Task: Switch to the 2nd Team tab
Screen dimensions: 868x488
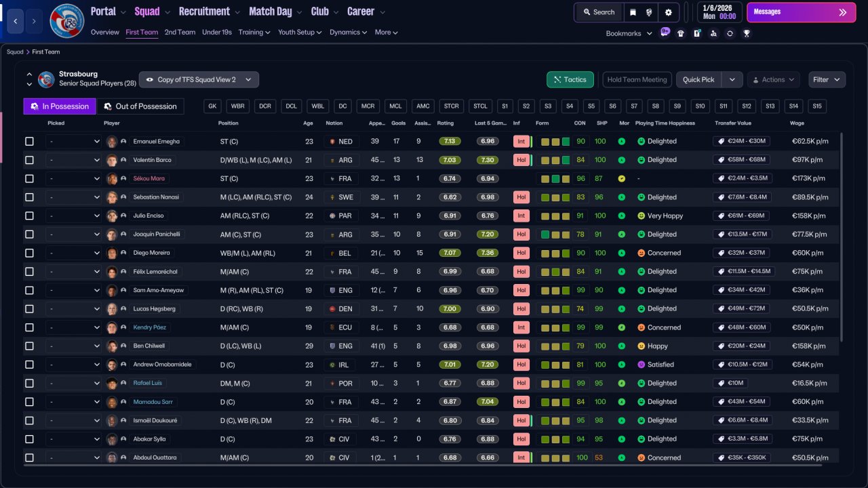Action: [180, 32]
